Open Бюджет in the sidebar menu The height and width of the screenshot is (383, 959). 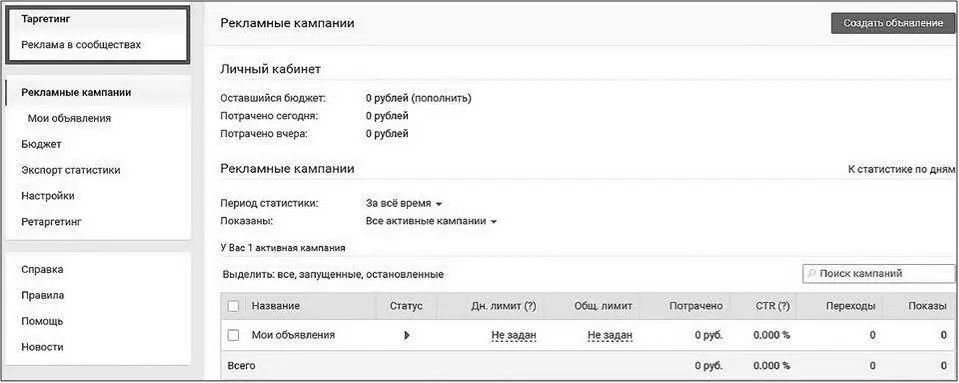(41, 144)
